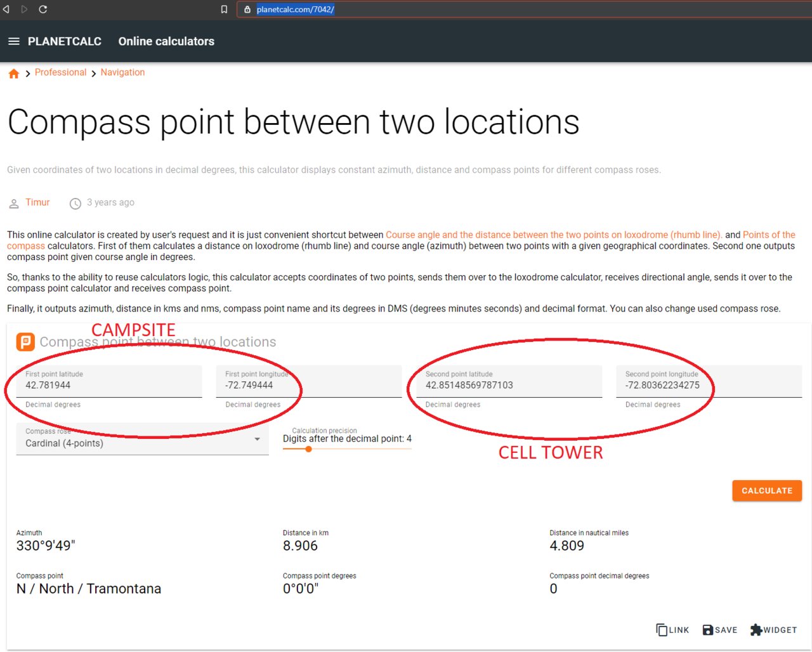Click the orange CALCULATE button
This screenshot has height=652, width=812.
point(767,491)
